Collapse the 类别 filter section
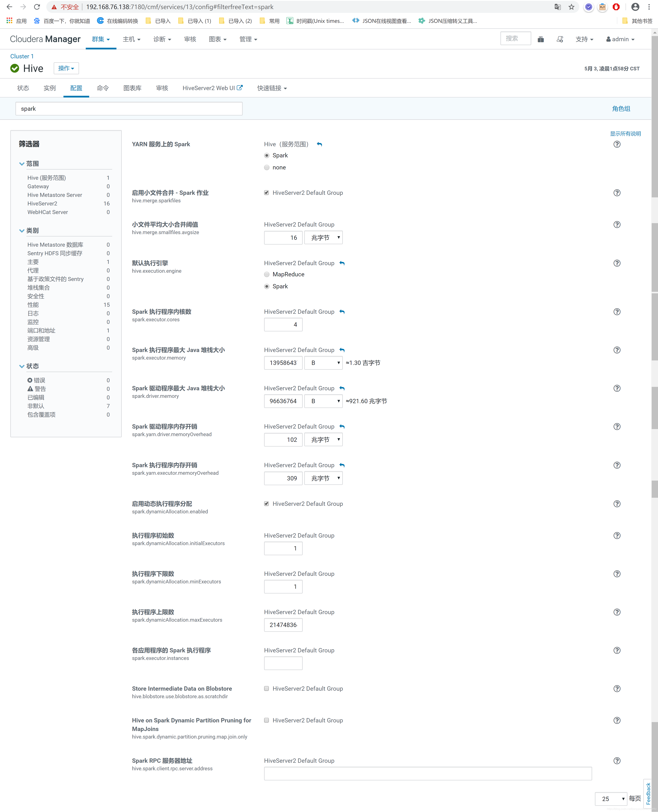 point(22,231)
